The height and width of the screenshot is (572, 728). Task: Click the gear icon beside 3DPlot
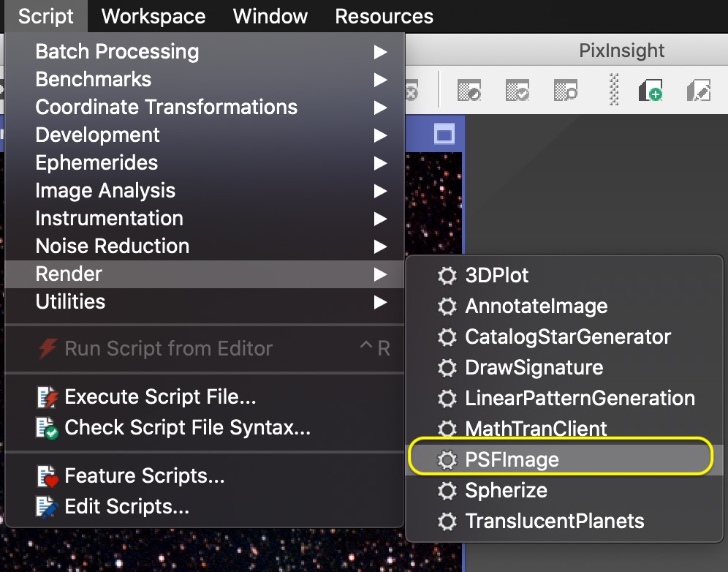click(446, 276)
